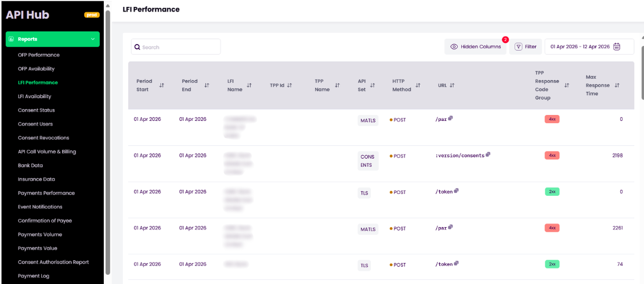Image resolution: width=644 pixels, height=284 pixels.
Task: Sort by API Set column
Action: click(x=372, y=85)
